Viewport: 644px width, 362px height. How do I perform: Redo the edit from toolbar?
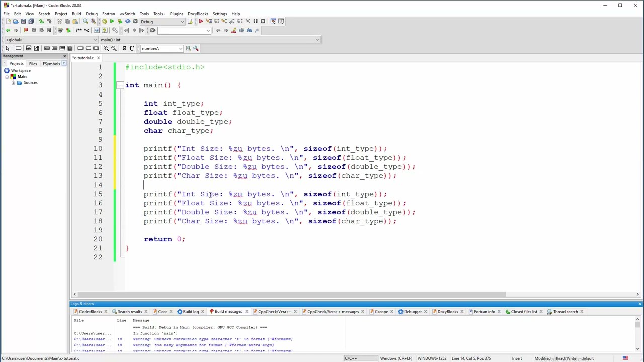click(49, 21)
